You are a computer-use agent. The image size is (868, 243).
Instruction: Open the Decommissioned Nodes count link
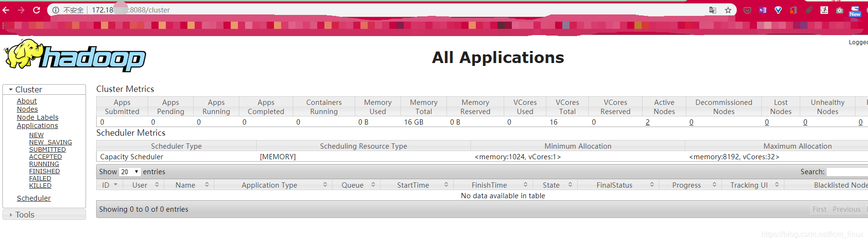click(691, 122)
